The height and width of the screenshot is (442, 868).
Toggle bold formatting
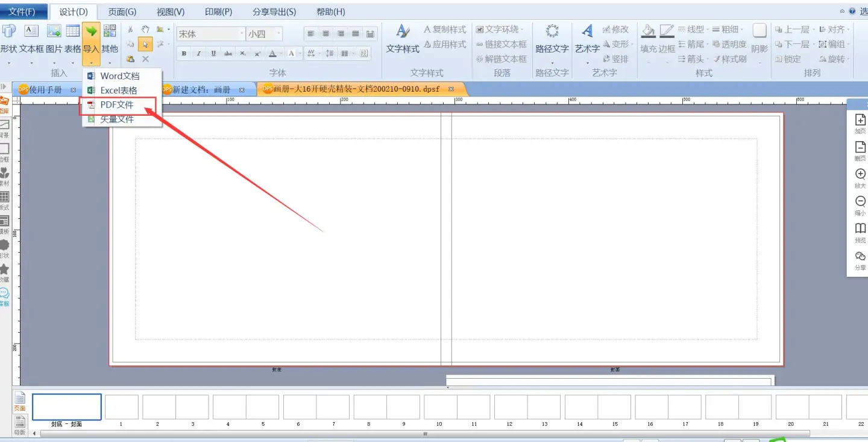point(184,54)
